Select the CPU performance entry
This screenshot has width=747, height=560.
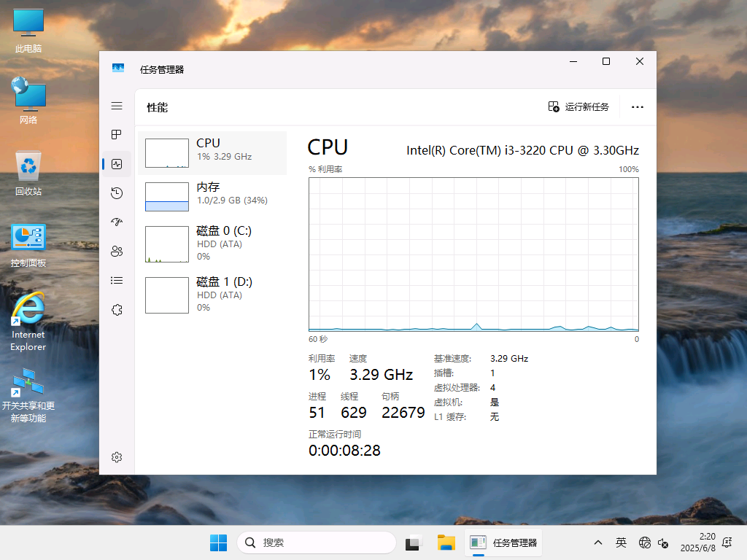click(x=212, y=153)
